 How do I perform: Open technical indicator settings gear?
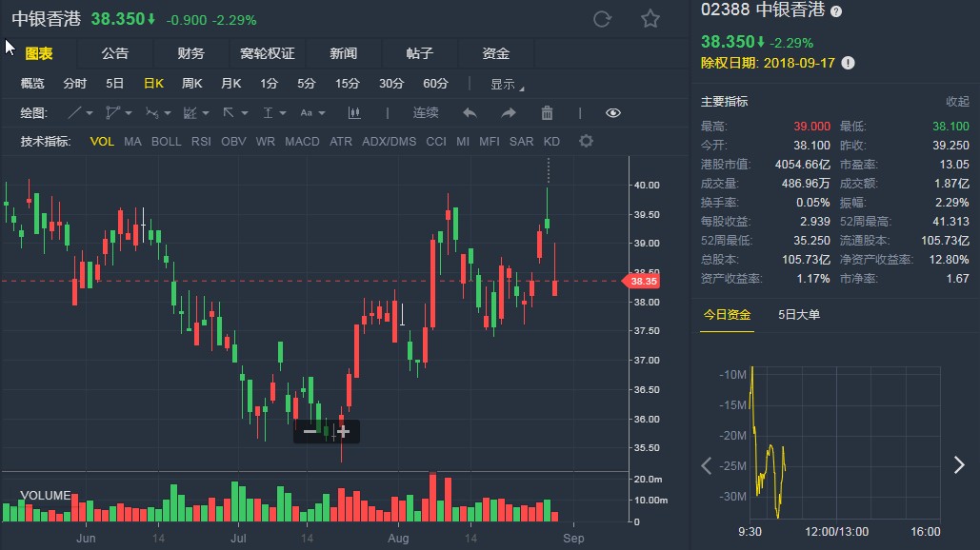click(586, 142)
